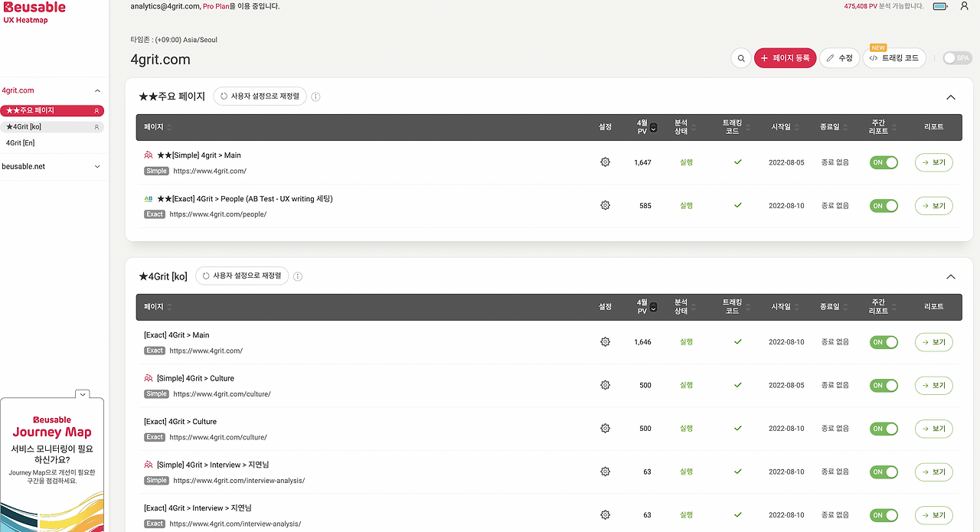Toggle weekly report for [Exact] 4Grit > Main

point(884,342)
